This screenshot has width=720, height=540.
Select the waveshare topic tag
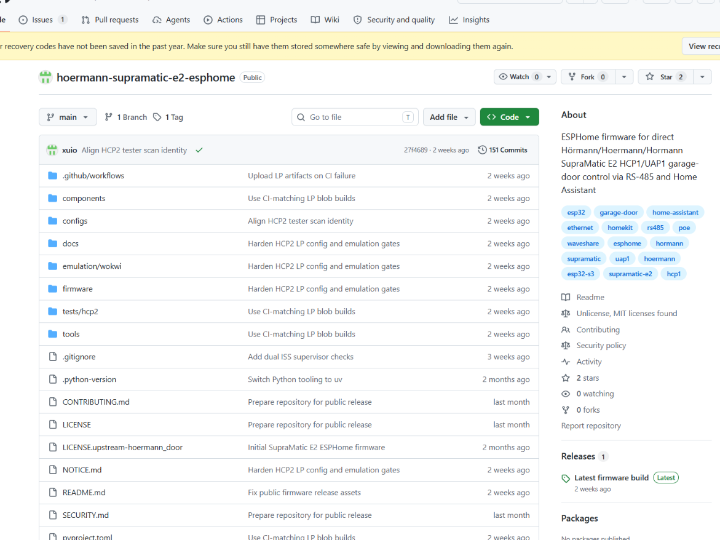point(583,243)
